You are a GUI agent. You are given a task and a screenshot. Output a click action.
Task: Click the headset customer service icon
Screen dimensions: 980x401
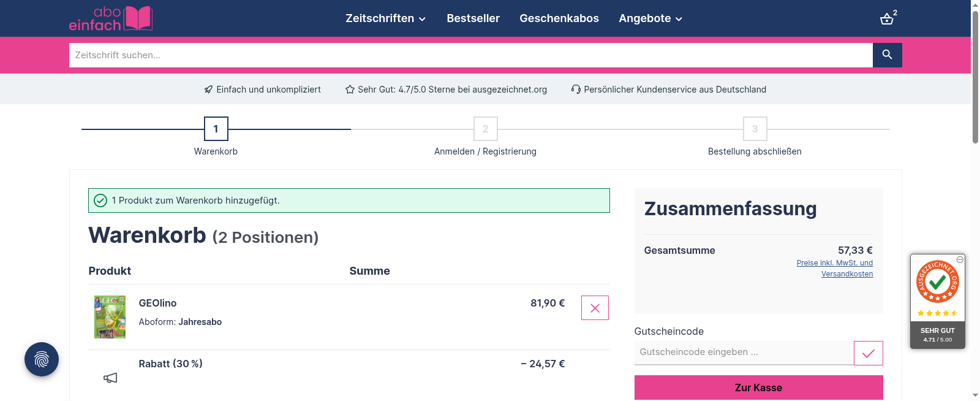coord(575,89)
